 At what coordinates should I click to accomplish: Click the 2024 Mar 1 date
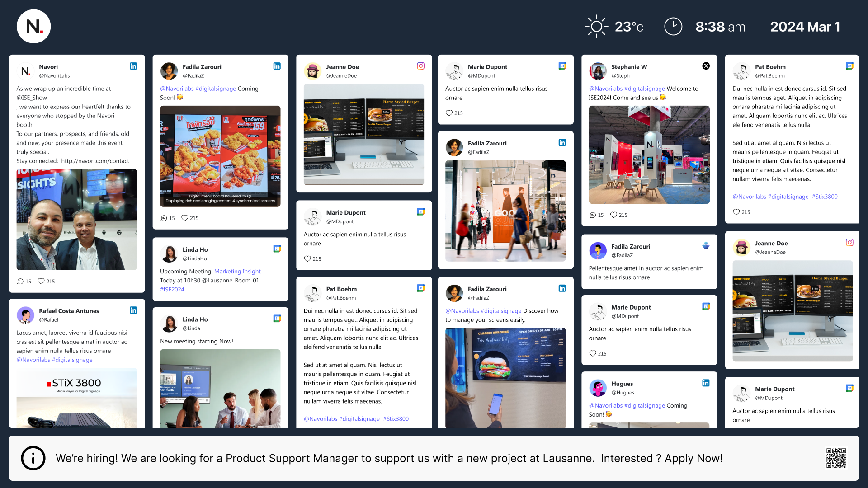click(805, 27)
